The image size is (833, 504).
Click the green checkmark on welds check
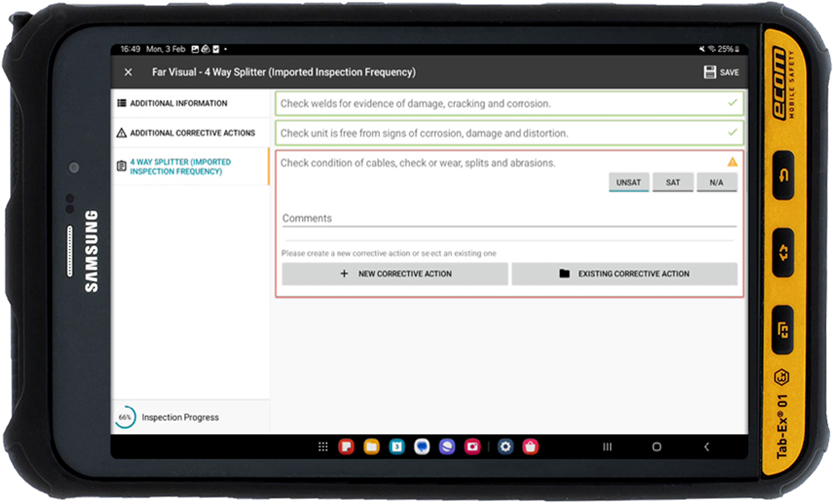coord(732,103)
